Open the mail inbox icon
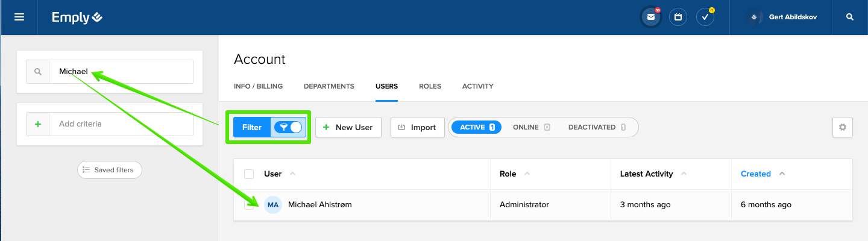This screenshot has width=868, height=241. pos(650,17)
